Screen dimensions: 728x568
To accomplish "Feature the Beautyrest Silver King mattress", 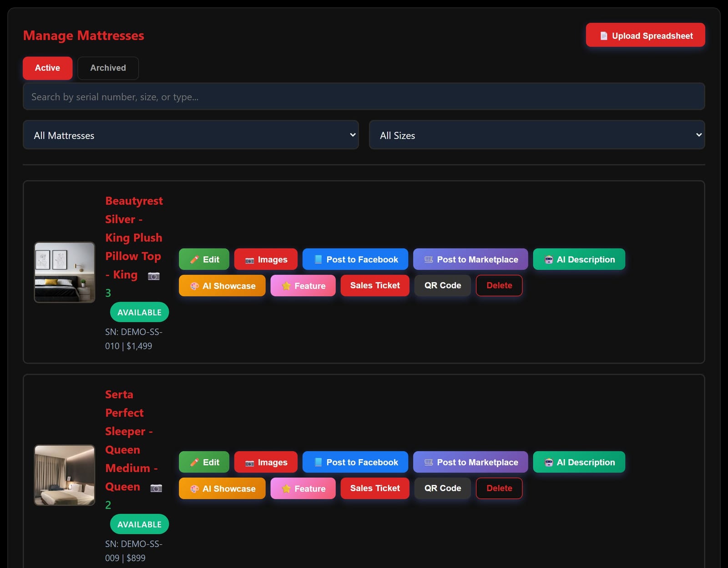I will (x=303, y=286).
